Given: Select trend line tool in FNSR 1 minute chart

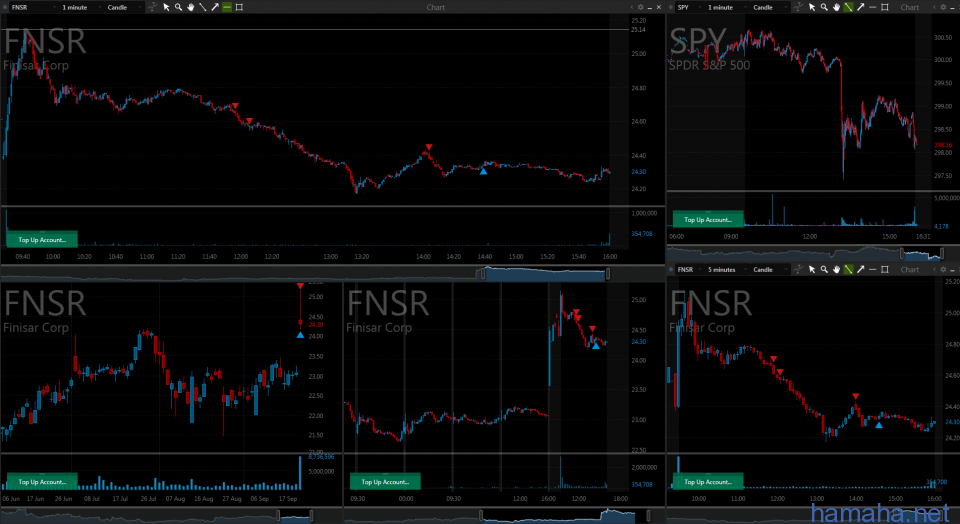Looking at the screenshot, I should [203, 7].
